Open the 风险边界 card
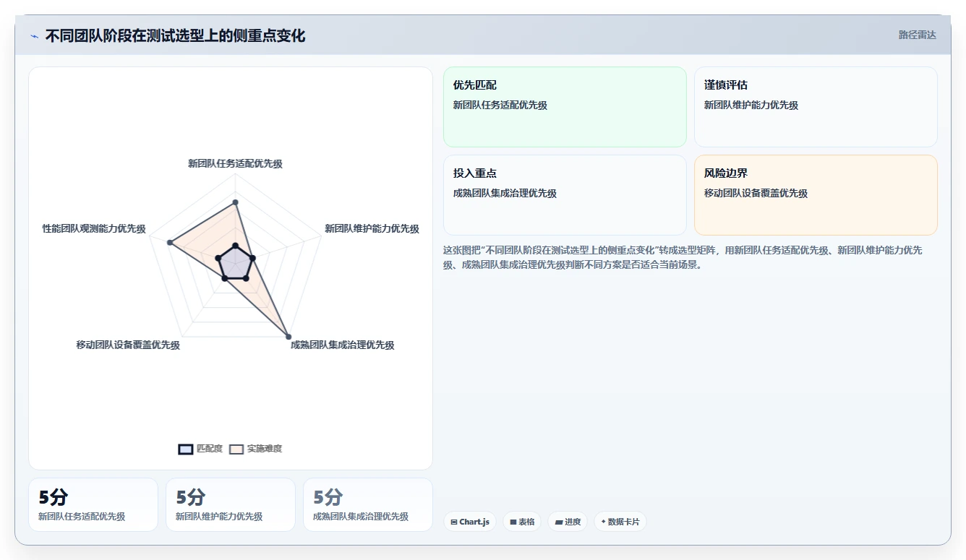 (816, 195)
